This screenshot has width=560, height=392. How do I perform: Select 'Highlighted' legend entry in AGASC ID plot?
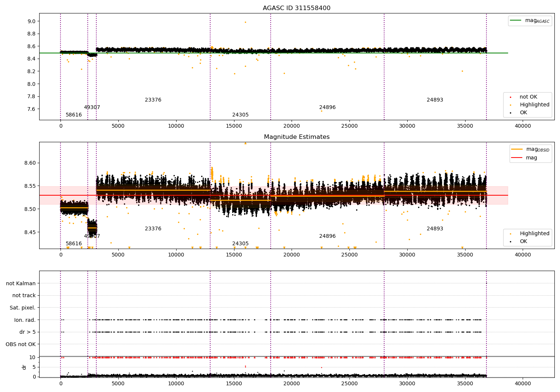click(x=534, y=105)
